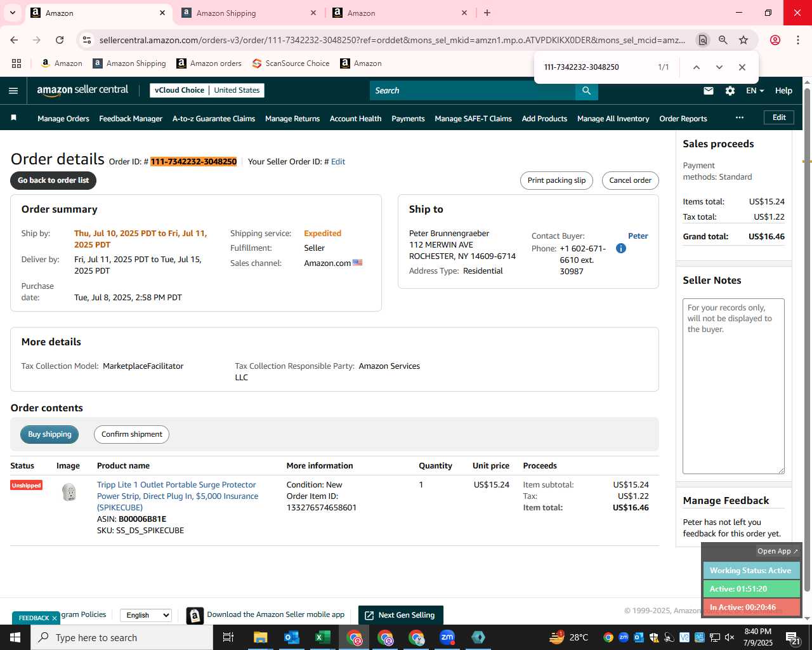Click the Help link
Image resolution: width=812 pixels, height=650 pixels.
(783, 91)
